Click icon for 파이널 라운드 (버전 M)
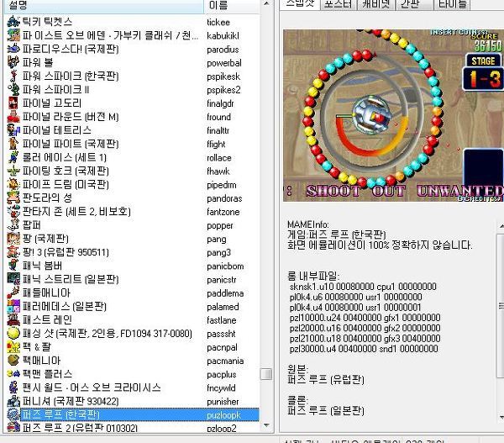504x443 pixels. click(13, 116)
